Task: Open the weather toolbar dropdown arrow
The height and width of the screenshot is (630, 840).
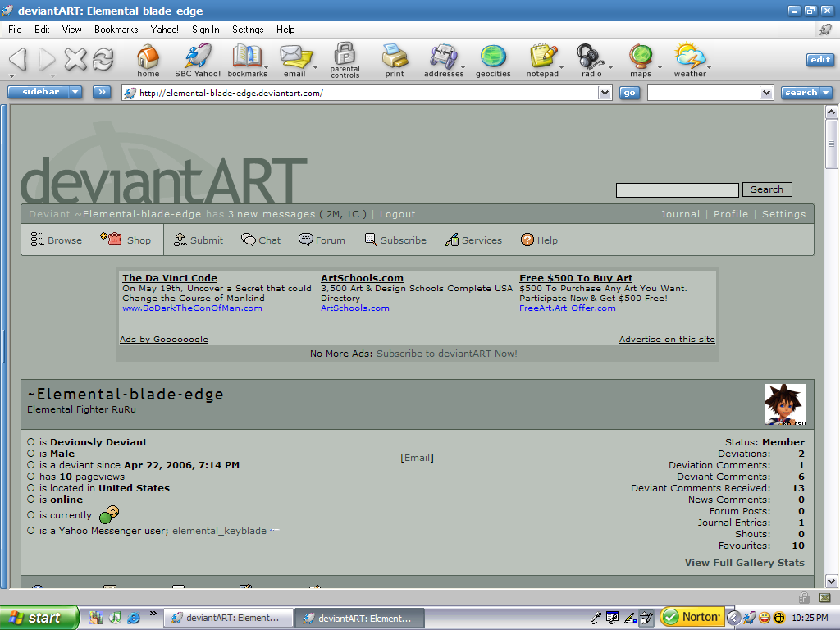Action: (x=710, y=67)
